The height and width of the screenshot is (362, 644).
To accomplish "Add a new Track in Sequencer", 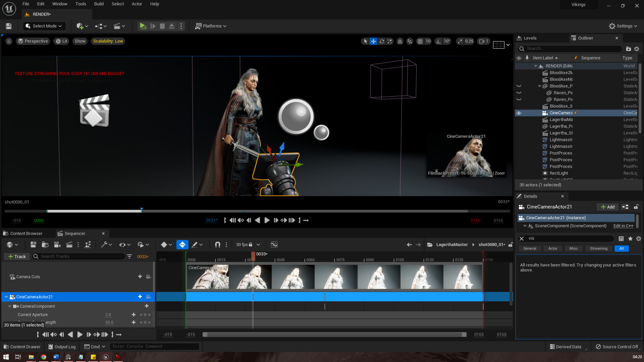I will tap(17, 256).
